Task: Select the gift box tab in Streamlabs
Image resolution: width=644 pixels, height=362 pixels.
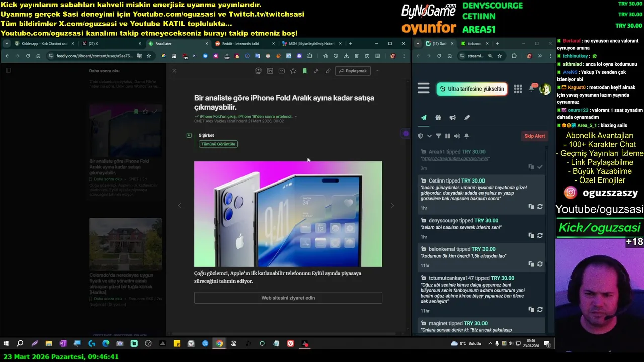Action: [438, 117]
